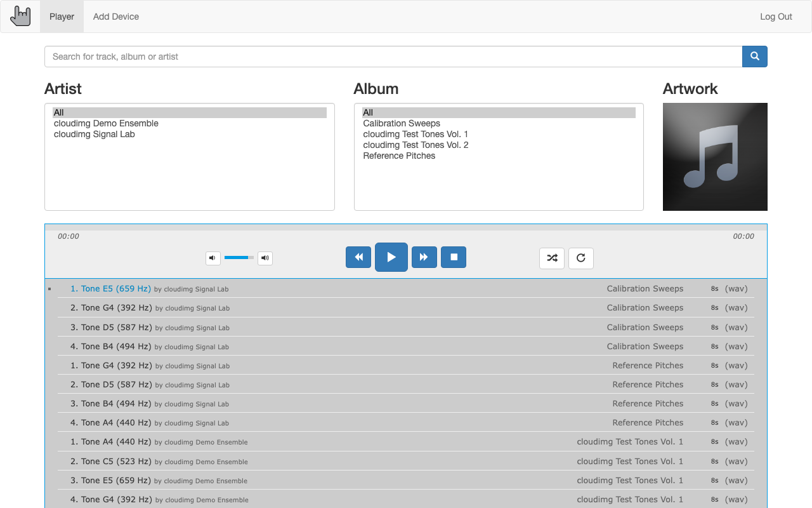Select album cloudimg Test Tones Vol. 2
Image resolution: width=812 pixels, height=508 pixels.
point(499,145)
